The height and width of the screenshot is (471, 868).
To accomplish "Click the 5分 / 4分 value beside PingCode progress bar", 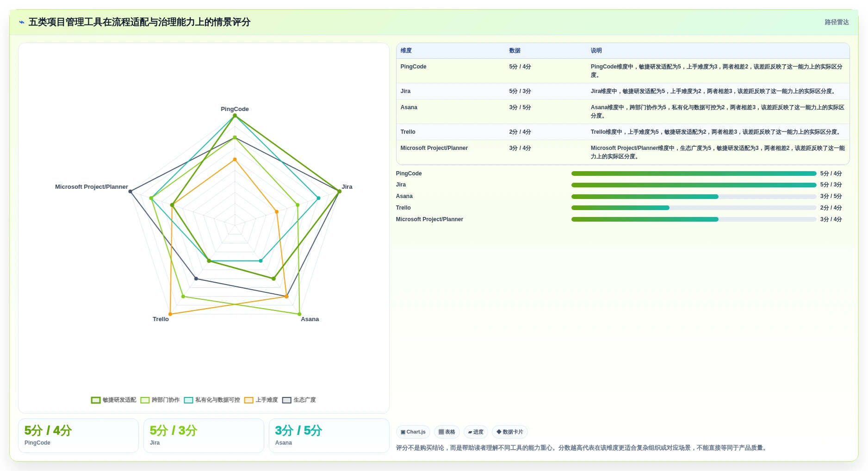I will coord(831,174).
